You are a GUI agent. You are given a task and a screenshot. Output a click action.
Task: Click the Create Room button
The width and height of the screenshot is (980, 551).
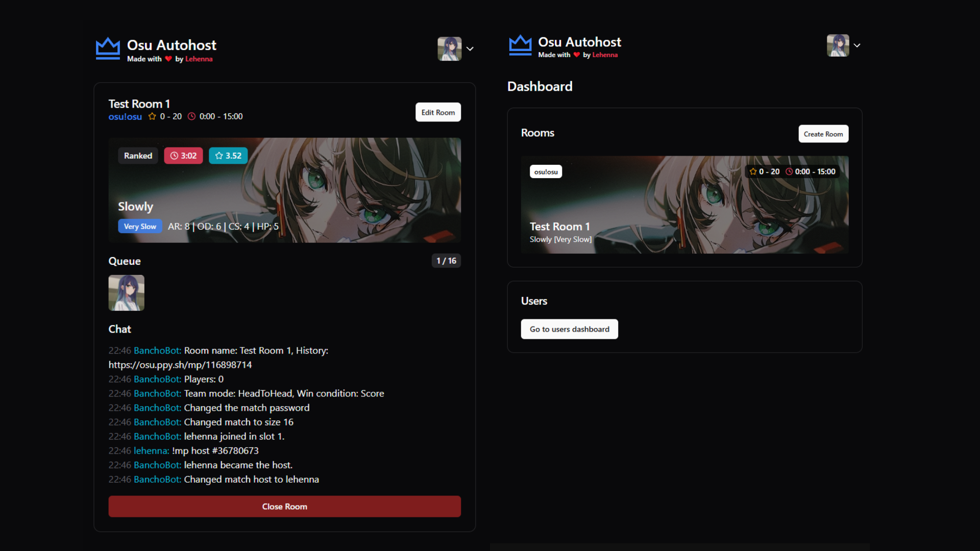(823, 134)
